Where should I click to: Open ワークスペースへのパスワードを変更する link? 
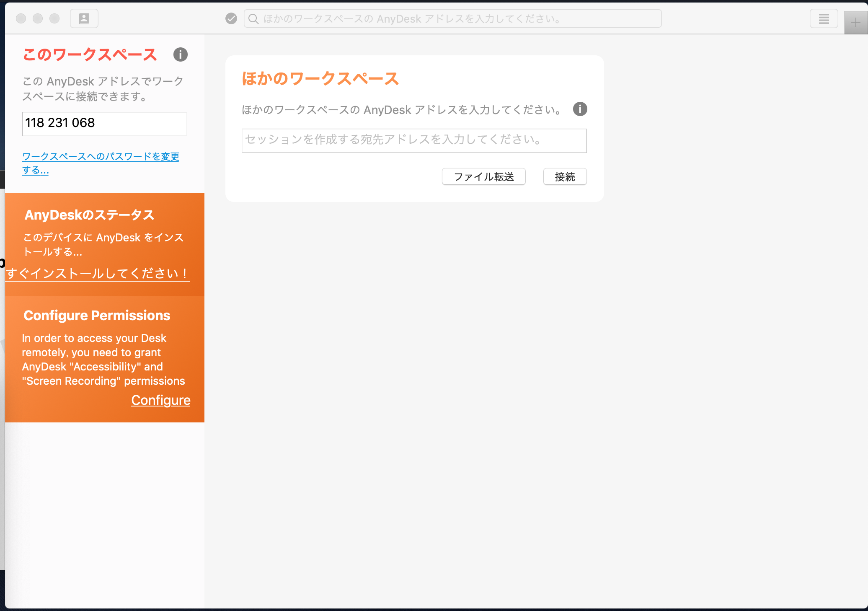(101, 163)
